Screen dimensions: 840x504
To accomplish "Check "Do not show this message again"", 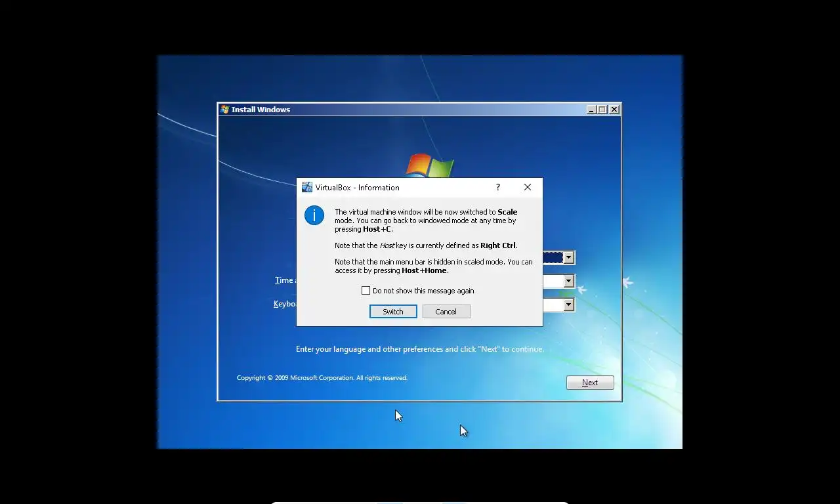I will [366, 291].
